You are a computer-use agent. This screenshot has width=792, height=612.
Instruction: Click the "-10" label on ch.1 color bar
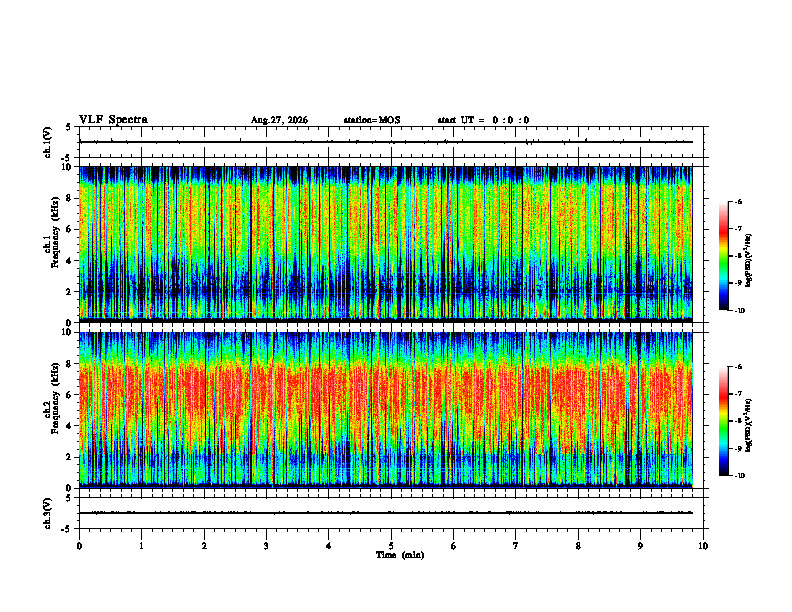tap(739, 311)
